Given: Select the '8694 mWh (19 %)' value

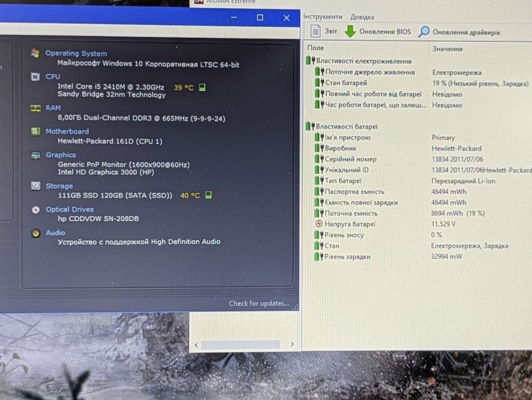Looking at the screenshot, I should click(458, 213).
